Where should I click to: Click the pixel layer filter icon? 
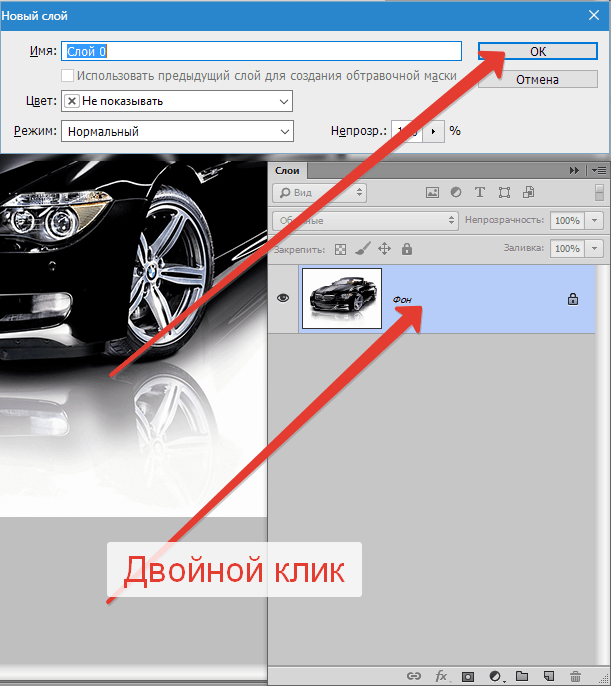click(x=433, y=192)
